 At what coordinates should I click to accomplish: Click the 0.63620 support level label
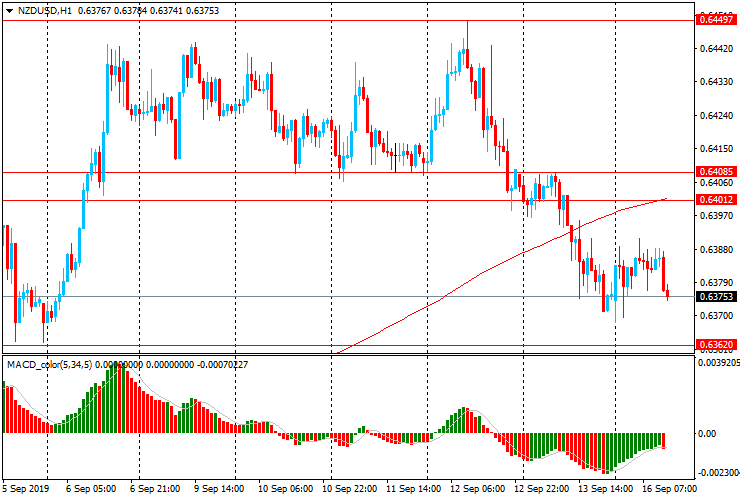pyautogui.click(x=716, y=345)
